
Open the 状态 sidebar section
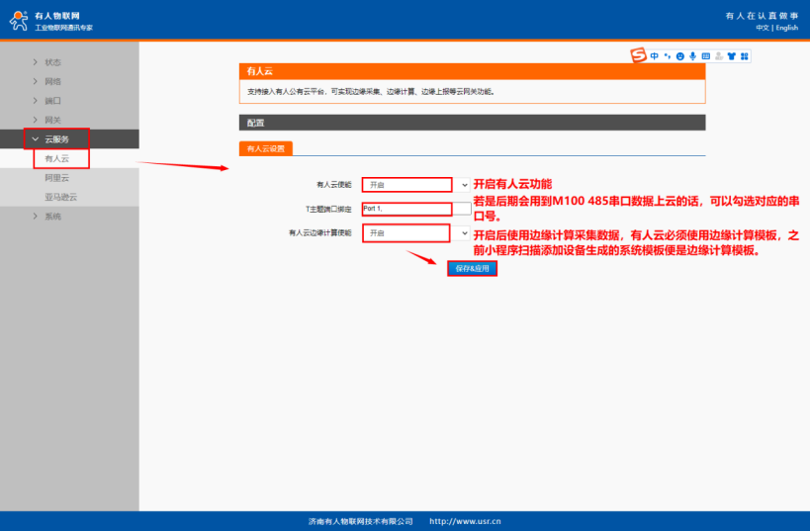[52, 62]
